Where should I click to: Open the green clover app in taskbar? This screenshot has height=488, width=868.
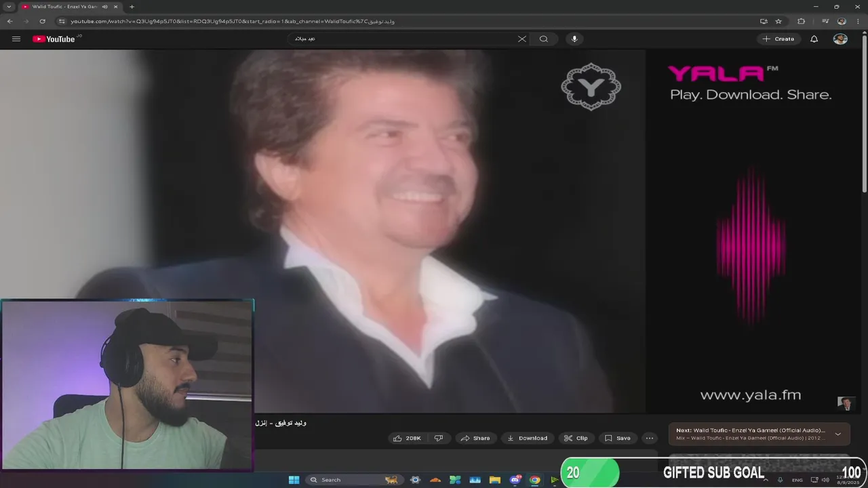tap(455, 480)
